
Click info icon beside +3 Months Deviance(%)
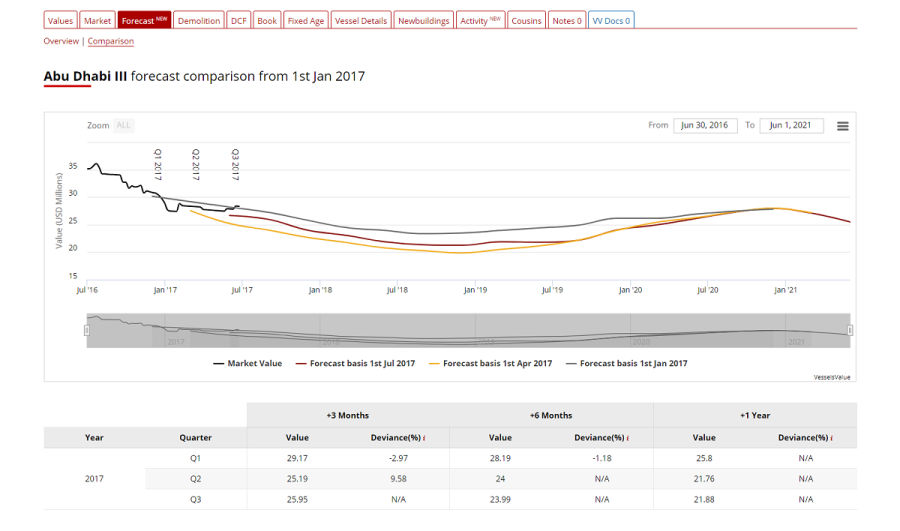424,438
